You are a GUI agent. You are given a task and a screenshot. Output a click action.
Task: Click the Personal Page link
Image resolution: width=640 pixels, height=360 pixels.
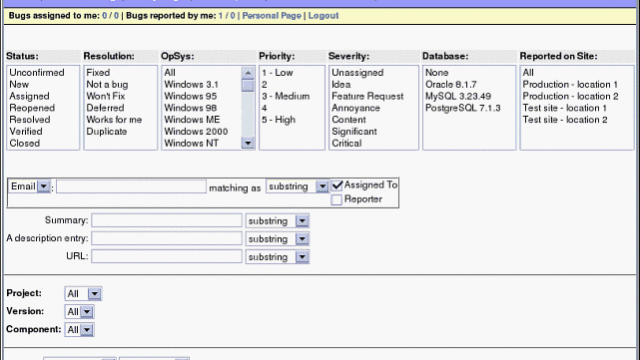(x=271, y=16)
